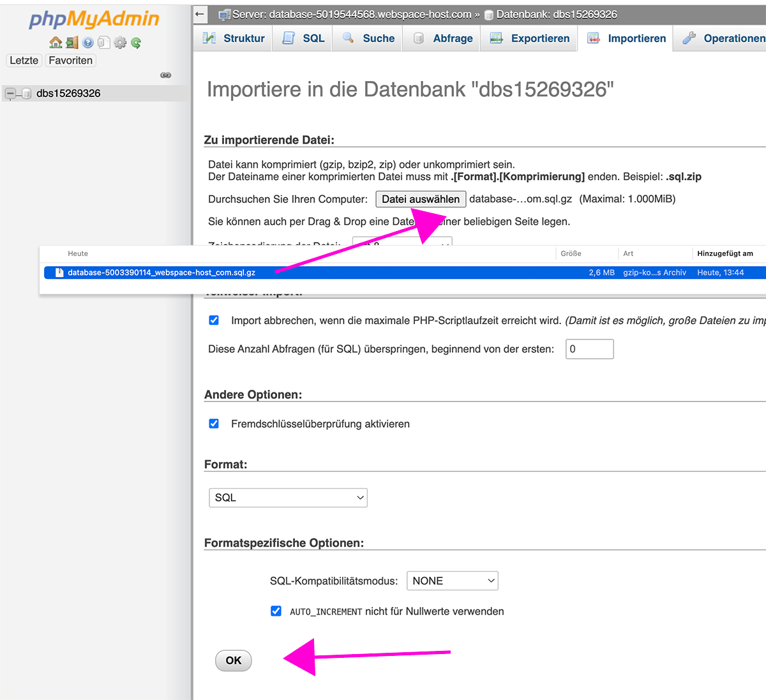Toggle AUTO_INCREMENT nicht für Nullwerte checkbox
This screenshot has height=700, width=766.
pyautogui.click(x=276, y=611)
